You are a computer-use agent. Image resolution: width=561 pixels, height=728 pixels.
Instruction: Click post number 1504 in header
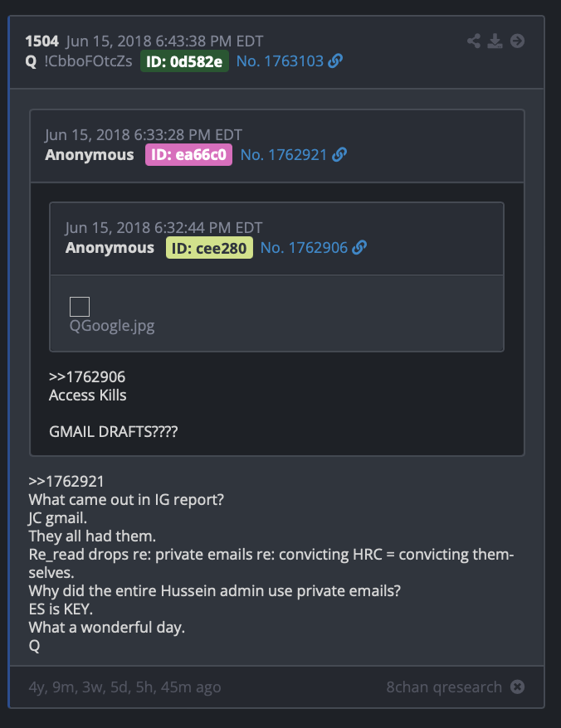pyautogui.click(x=41, y=41)
